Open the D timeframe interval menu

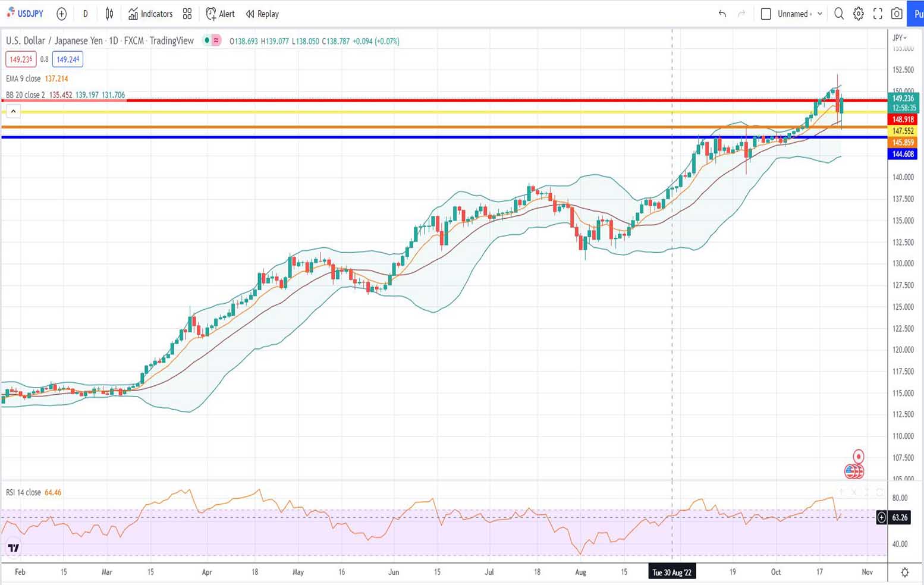point(85,14)
